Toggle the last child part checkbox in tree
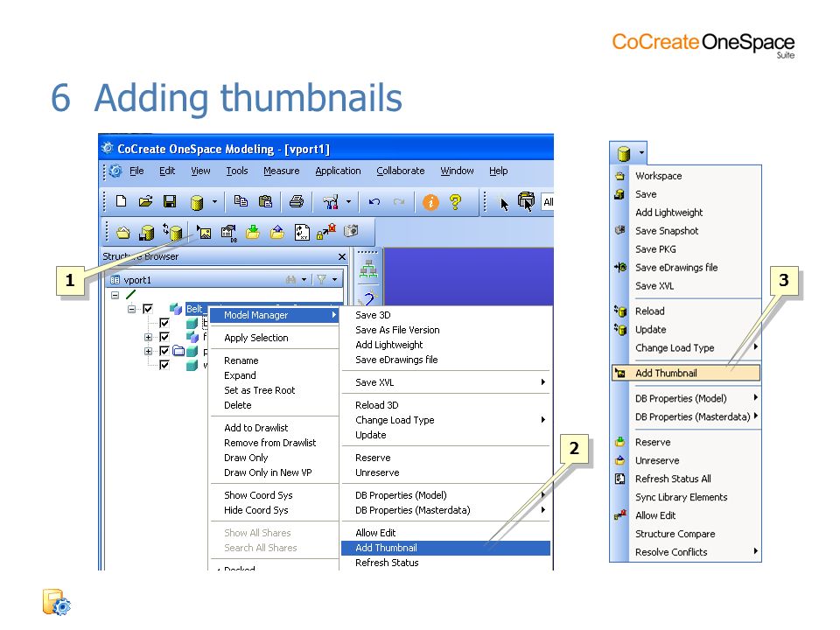Screen dimensions: 840x630 point(164,365)
